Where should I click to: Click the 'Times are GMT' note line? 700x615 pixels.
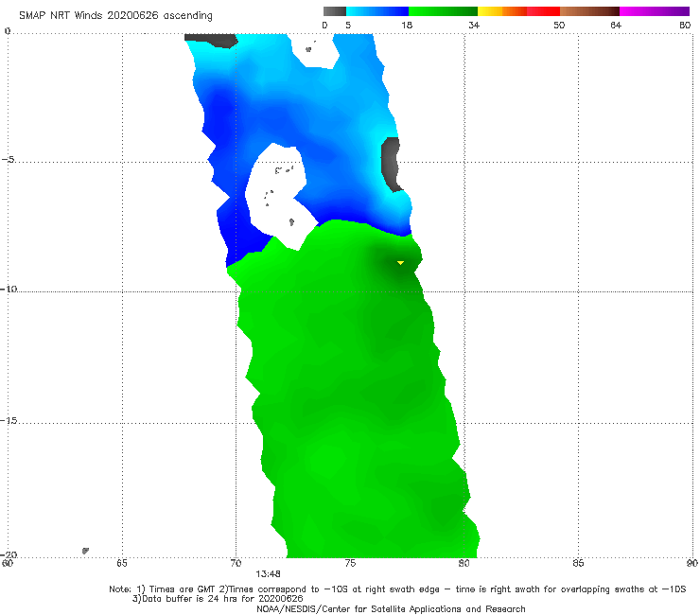(x=397, y=589)
